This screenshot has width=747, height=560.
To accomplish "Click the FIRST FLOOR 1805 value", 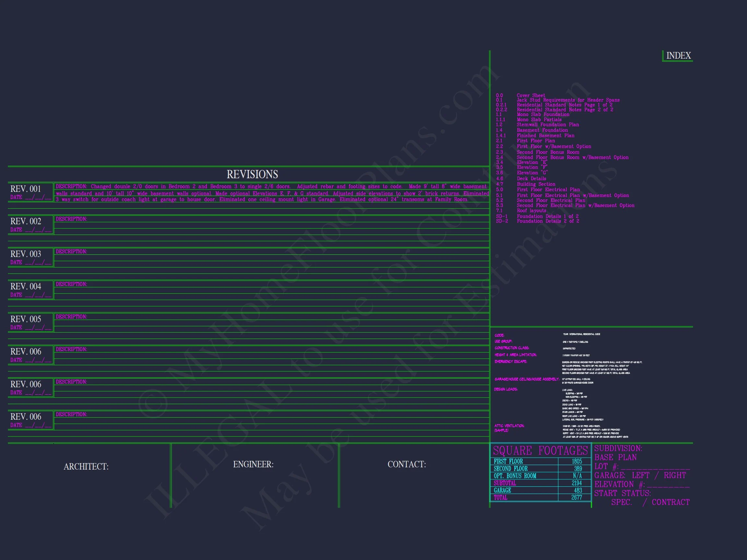I will [577, 461].
